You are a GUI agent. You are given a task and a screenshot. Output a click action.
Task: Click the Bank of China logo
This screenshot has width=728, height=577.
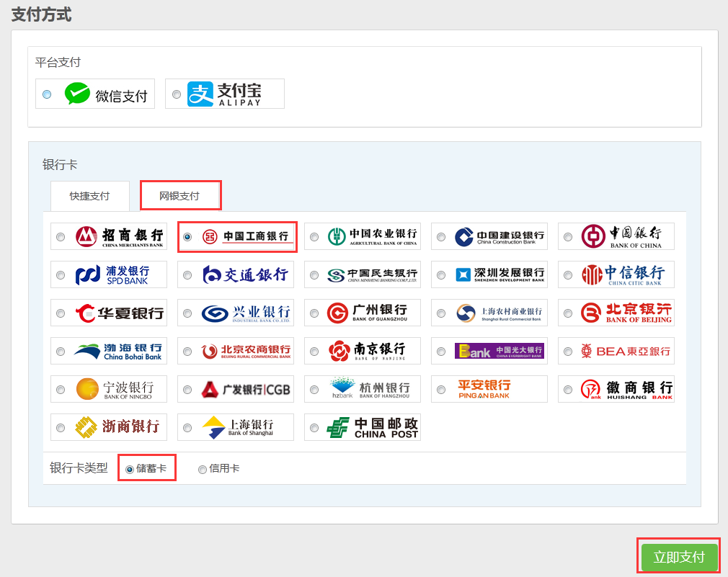[x=621, y=236]
